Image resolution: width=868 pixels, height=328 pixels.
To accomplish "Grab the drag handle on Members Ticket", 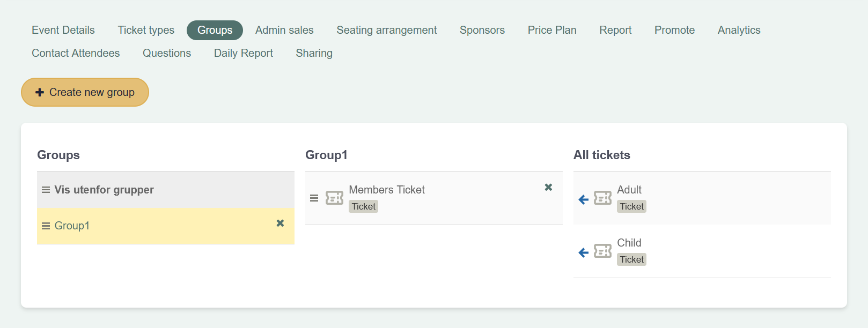I will (314, 198).
